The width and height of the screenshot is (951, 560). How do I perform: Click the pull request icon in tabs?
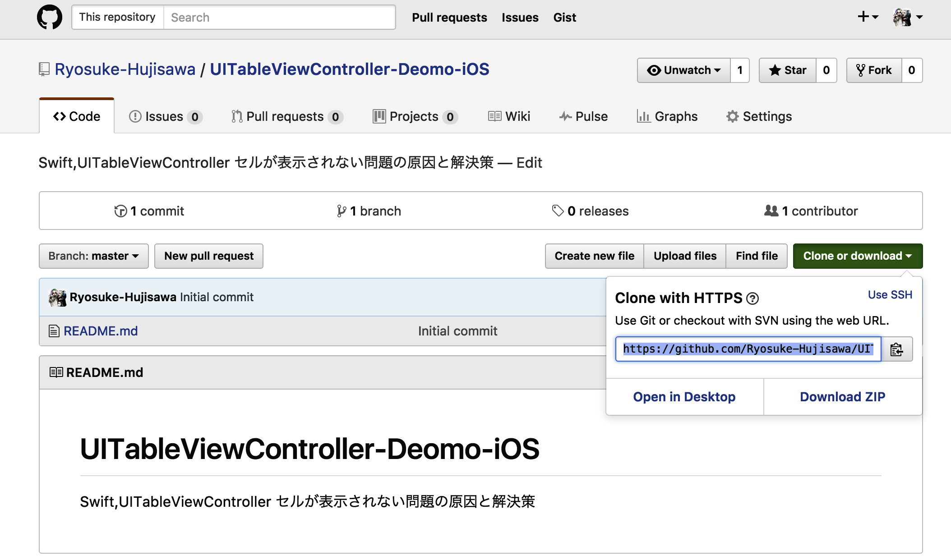237,116
